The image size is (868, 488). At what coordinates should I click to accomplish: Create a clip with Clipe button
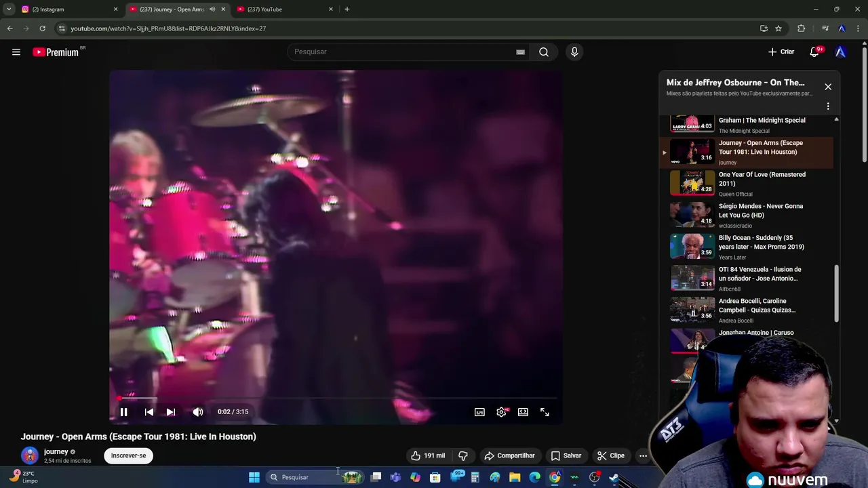coord(610,455)
